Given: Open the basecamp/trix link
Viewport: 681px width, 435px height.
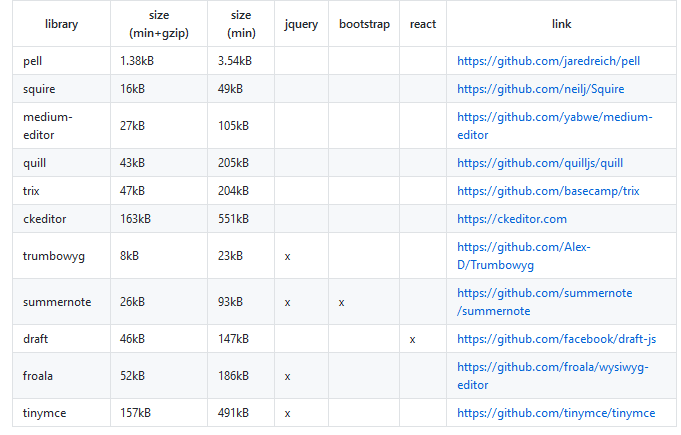Looking at the screenshot, I should [x=548, y=191].
